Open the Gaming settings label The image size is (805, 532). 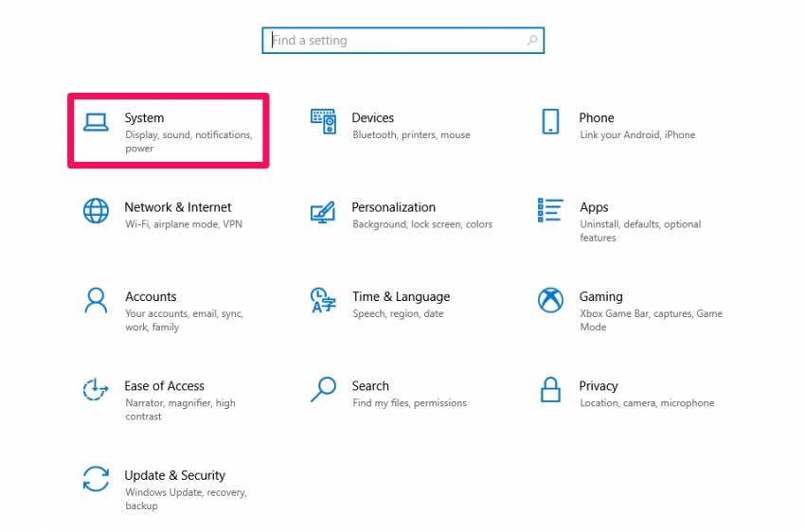click(600, 296)
